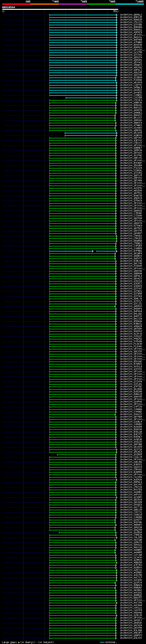The width and height of the screenshot is (146, 644).
Task: Click hit label UniRef100_Q2UFC4
Action: (x=131, y=583)
